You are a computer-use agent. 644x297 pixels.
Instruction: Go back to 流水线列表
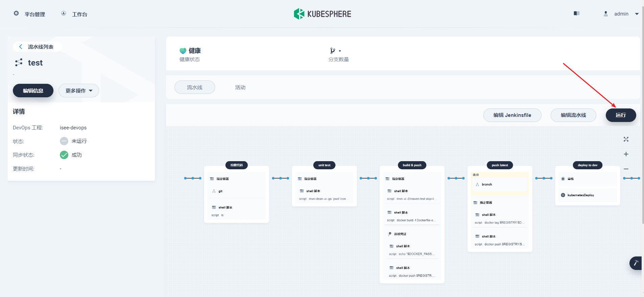pyautogui.click(x=37, y=47)
